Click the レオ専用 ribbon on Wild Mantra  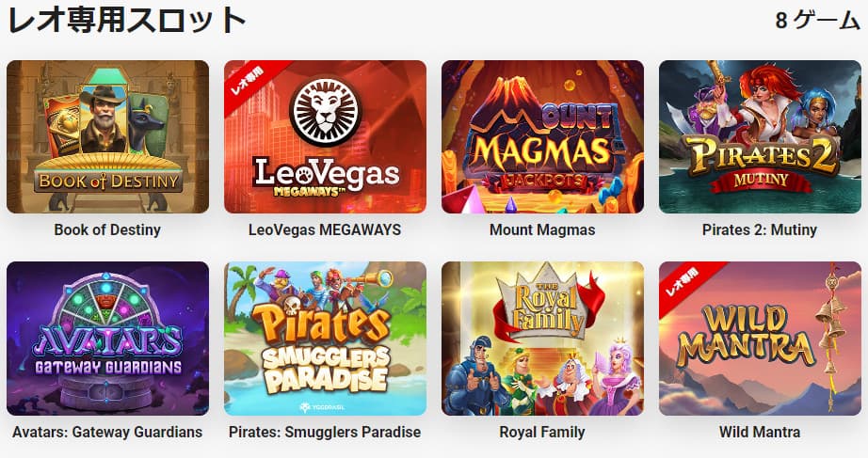coord(682,283)
